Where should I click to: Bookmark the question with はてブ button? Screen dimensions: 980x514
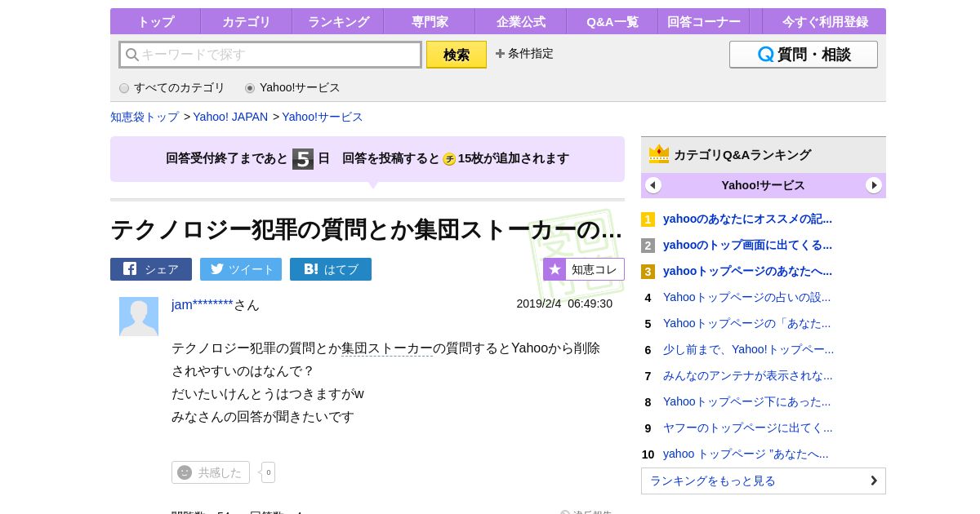[331, 269]
